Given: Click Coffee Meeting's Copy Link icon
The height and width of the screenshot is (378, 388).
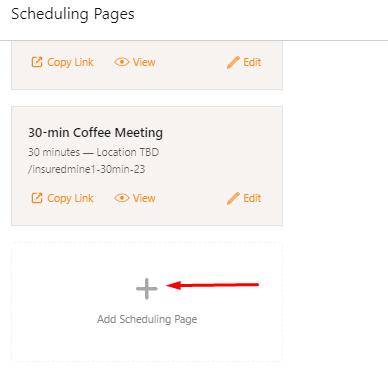Looking at the screenshot, I should click(37, 198).
